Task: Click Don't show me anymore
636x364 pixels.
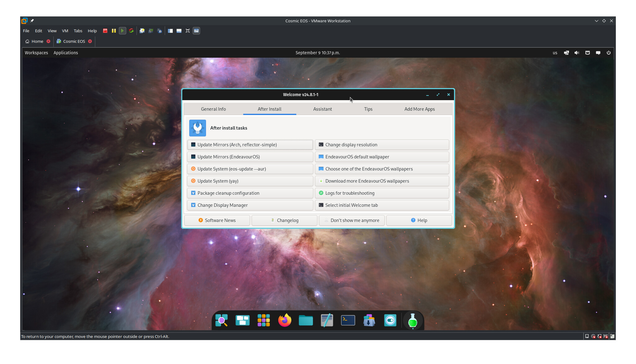Action: (352, 220)
